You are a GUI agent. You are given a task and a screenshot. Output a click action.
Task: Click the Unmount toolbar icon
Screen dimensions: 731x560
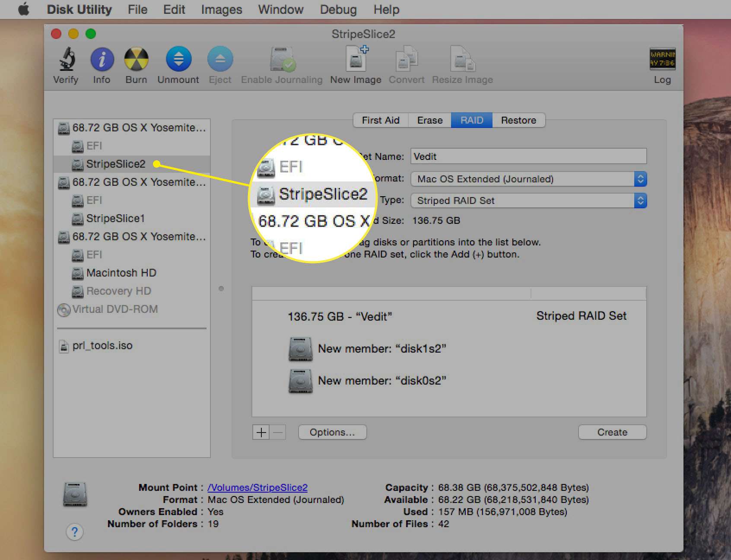(178, 59)
